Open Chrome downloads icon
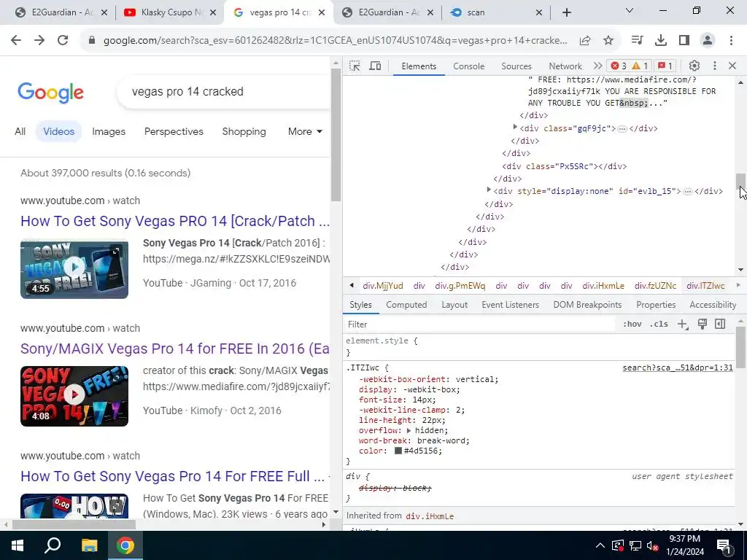Screen dimensions: 747x560 point(660,41)
